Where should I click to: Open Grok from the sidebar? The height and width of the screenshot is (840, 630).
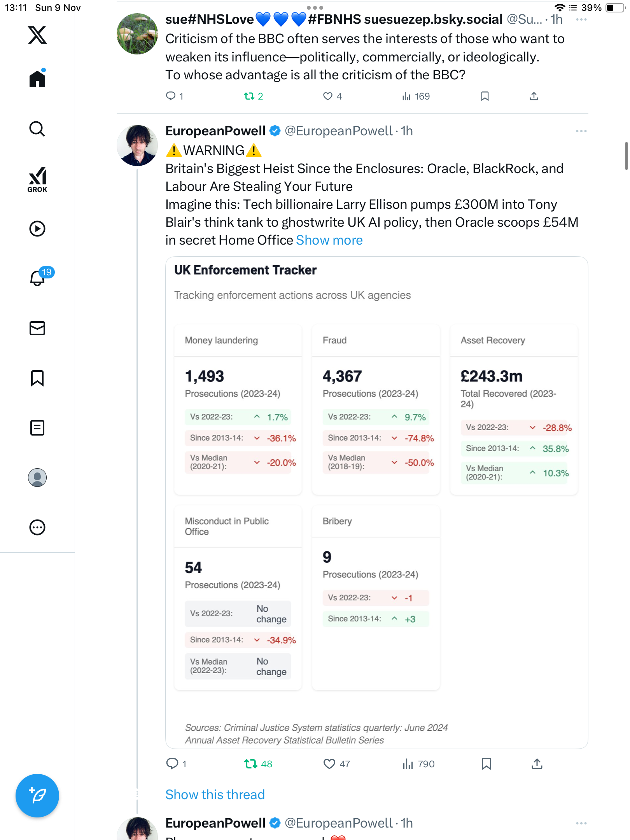[x=37, y=179]
